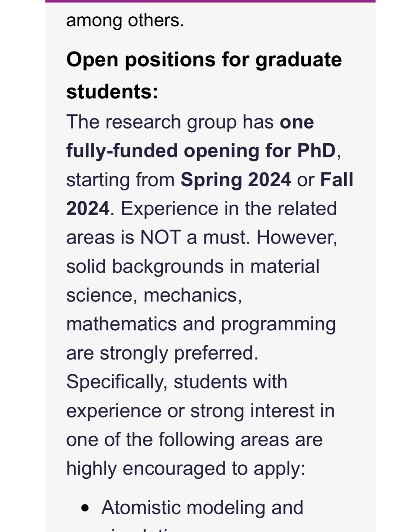Click the 'experience or strong interest in' line
The image size is (399, 532).
[x=201, y=411]
